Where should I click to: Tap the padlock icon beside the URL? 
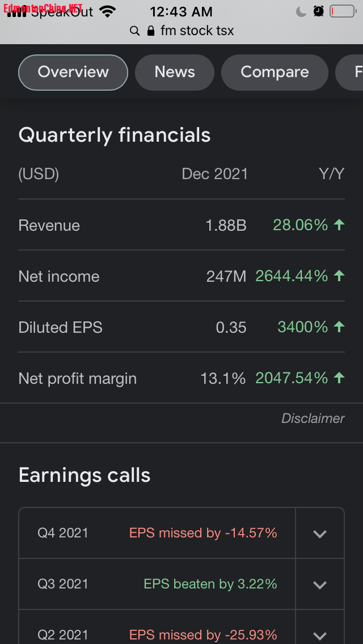click(151, 31)
